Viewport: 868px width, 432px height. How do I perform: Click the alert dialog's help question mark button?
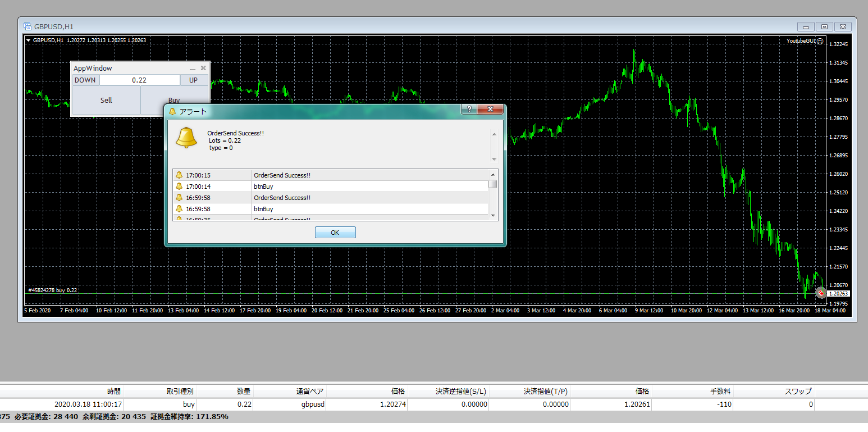click(x=469, y=109)
